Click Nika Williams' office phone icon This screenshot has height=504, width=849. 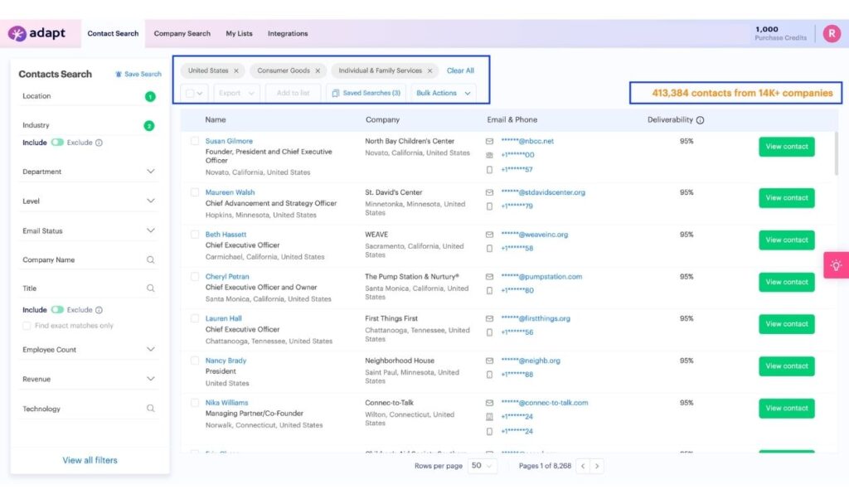(489, 417)
